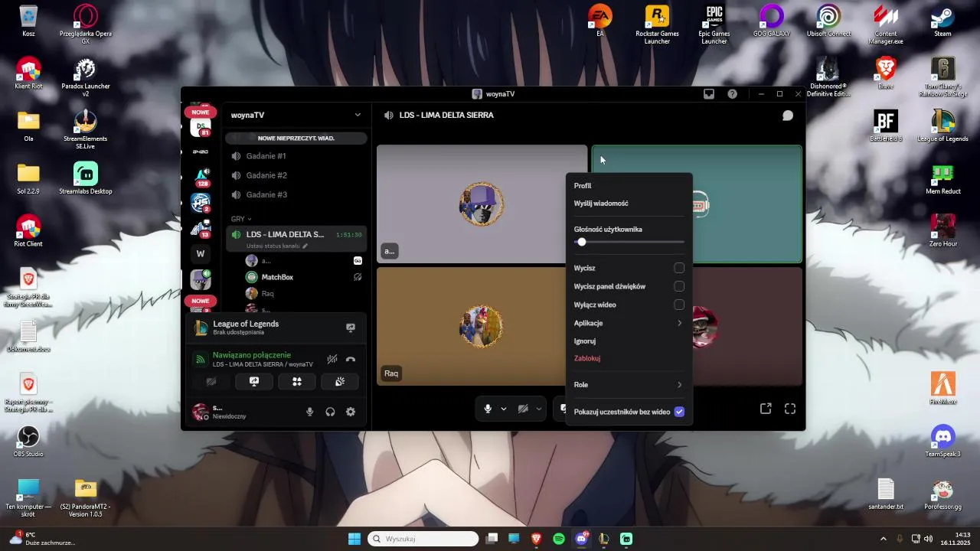Uncheck Pokazuj uczestników bez wideo
Screen dimensions: 980x551
point(679,412)
